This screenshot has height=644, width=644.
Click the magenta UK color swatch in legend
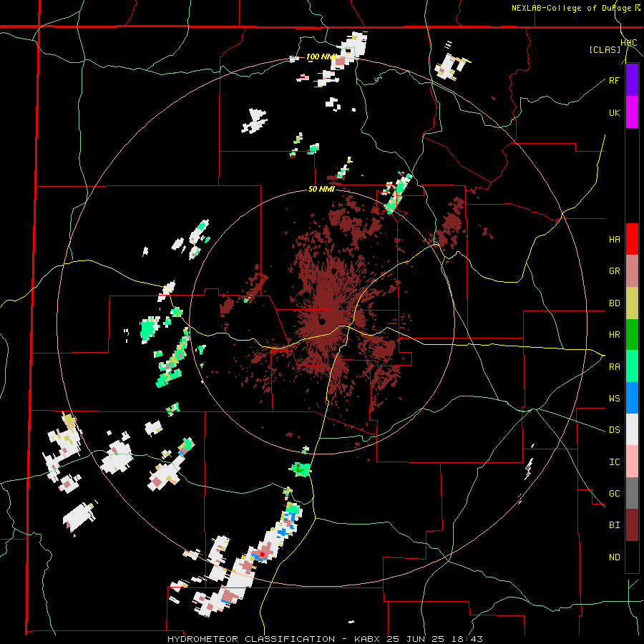[x=632, y=112]
